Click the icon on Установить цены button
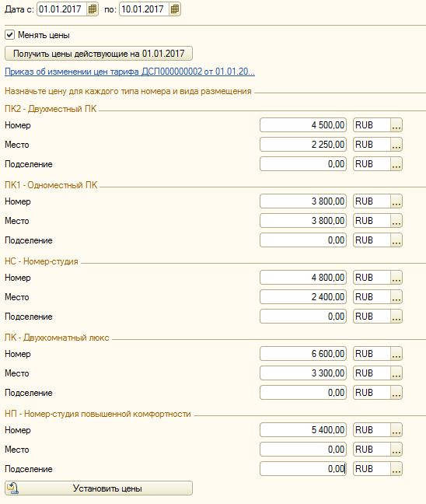Screen dimensions: 426x504 pos(13,488)
